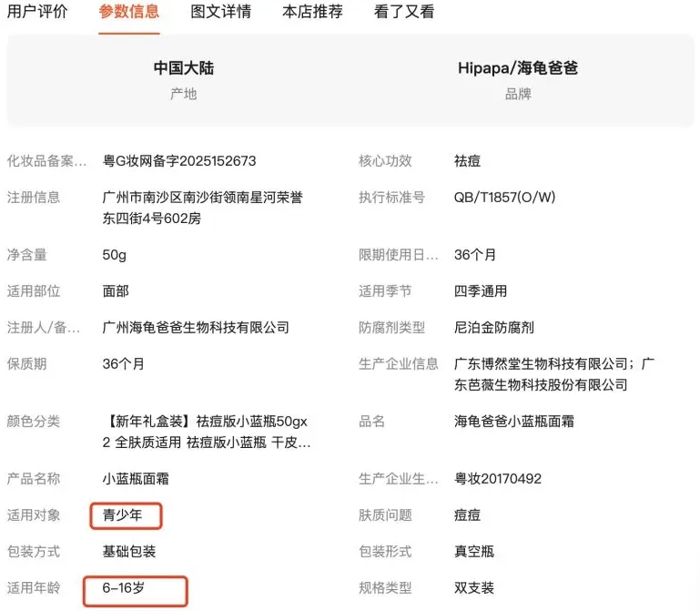Screen dimensions: 700x611
Task: Click the QB/T1857(O/W) standard number
Action: coord(504,198)
